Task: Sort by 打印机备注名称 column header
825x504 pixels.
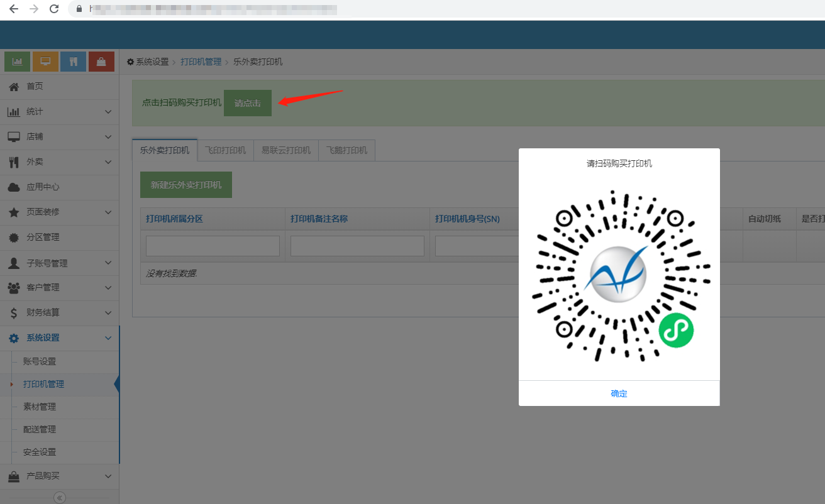Action: (319, 219)
